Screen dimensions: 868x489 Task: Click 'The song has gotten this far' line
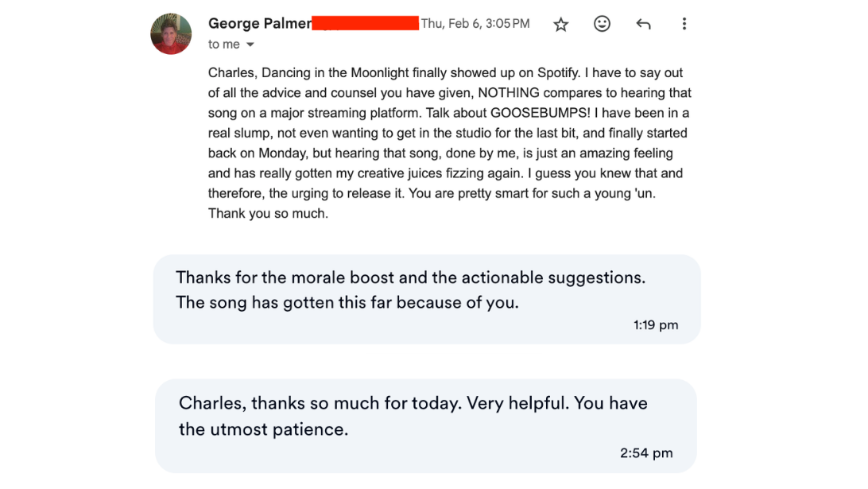347,302
